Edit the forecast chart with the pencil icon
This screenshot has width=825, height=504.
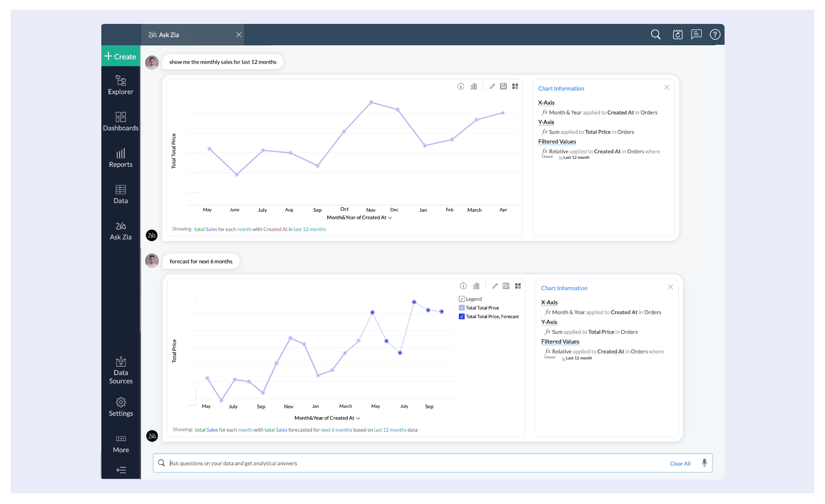pos(495,286)
